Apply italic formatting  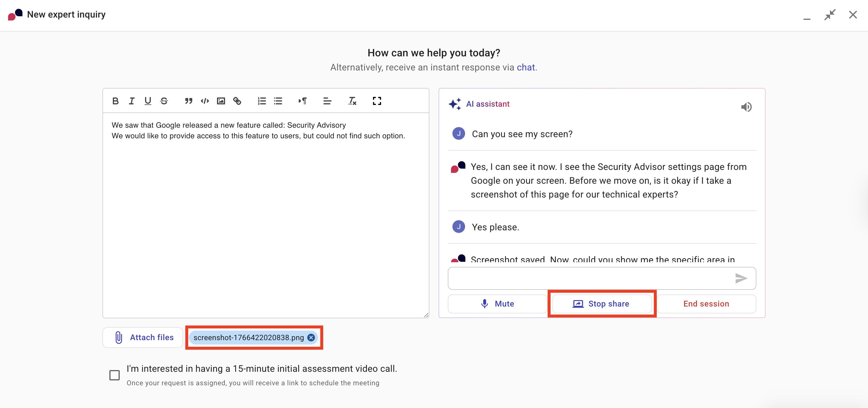pyautogui.click(x=132, y=101)
